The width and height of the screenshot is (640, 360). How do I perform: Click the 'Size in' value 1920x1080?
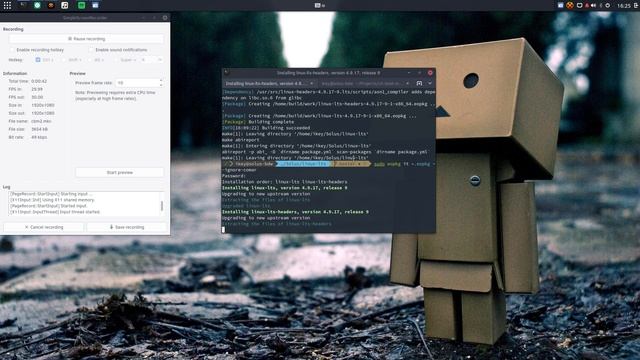pyautogui.click(x=43, y=105)
